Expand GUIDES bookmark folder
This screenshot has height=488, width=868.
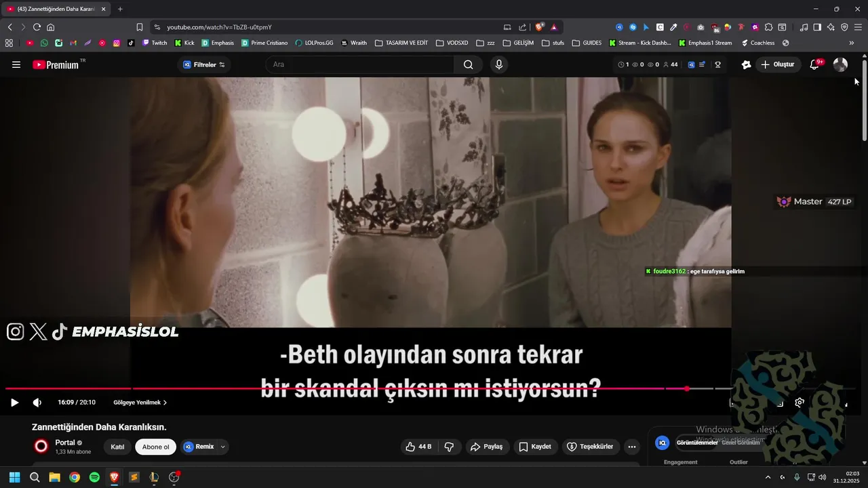(x=587, y=43)
